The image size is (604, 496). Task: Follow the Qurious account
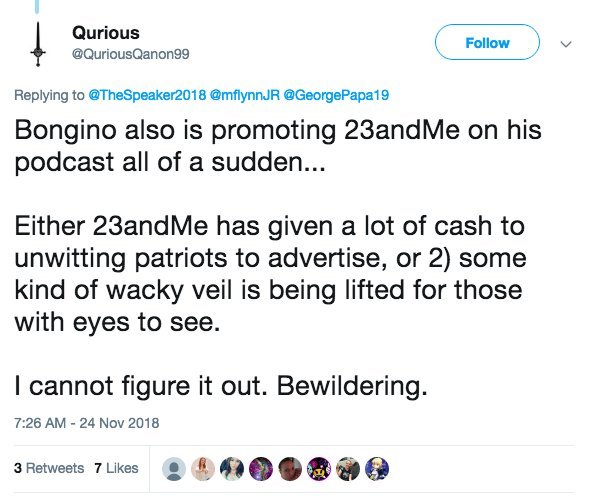point(488,43)
